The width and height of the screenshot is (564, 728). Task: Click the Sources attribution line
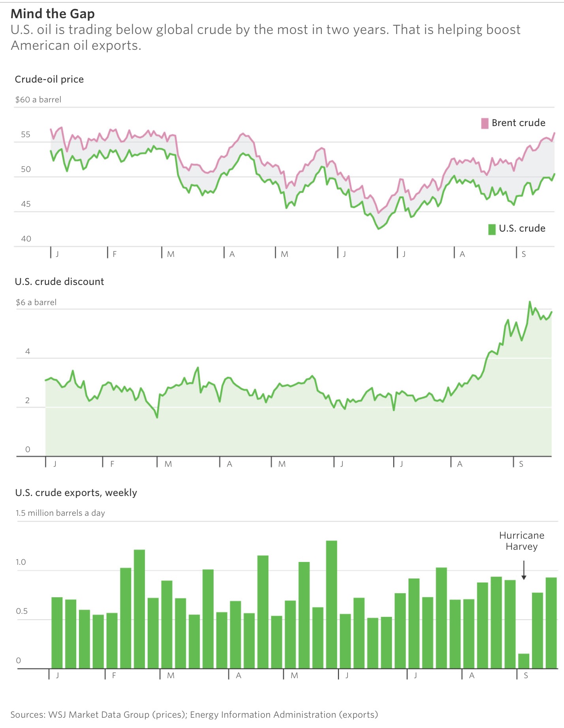(194, 715)
